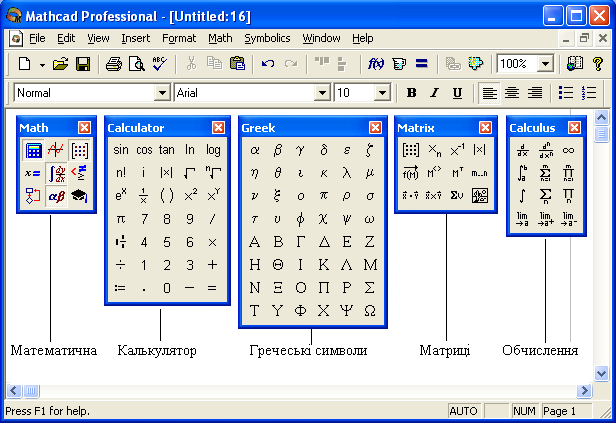The width and height of the screenshot is (616, 424).
Task: Insert vector sum Σv in Matrix palette
Action: [x=457, y=195]
